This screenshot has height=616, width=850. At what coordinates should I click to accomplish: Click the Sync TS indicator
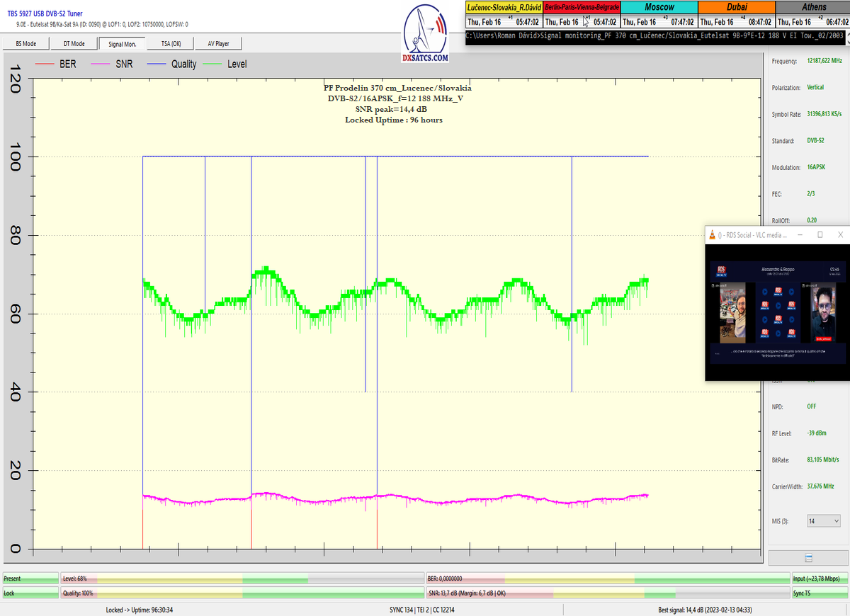point(819,593)
